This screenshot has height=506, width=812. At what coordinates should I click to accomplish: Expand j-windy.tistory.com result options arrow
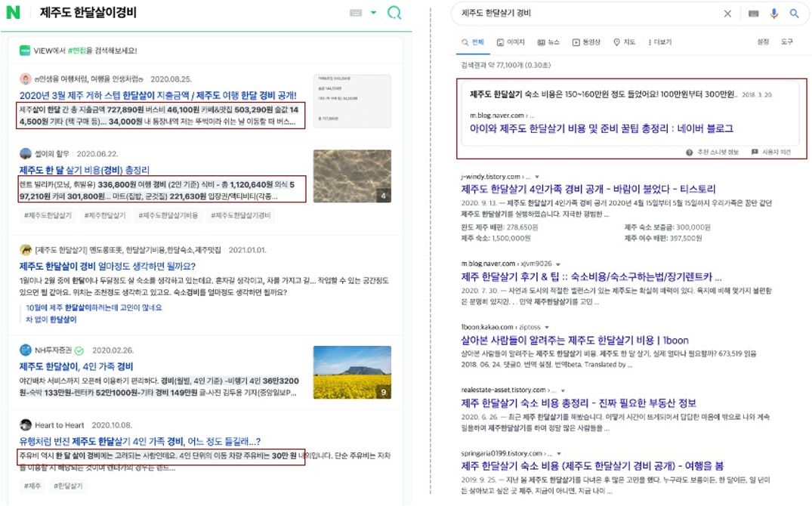pyautogui.click(x=537, y=177)
